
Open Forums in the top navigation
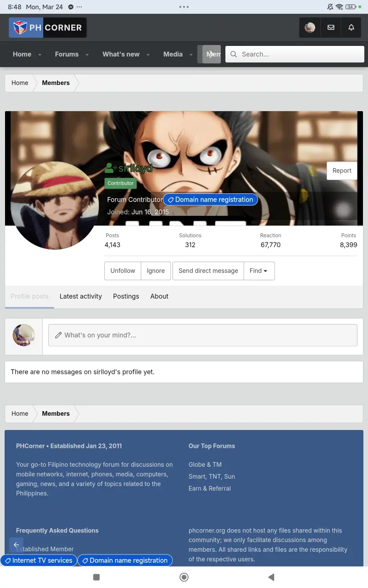point(67,54)
